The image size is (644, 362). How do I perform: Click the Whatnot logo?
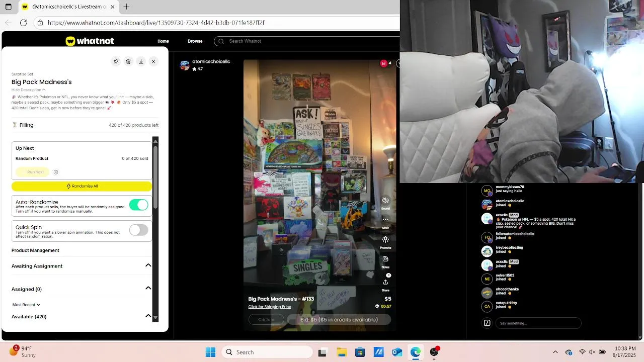90,41
